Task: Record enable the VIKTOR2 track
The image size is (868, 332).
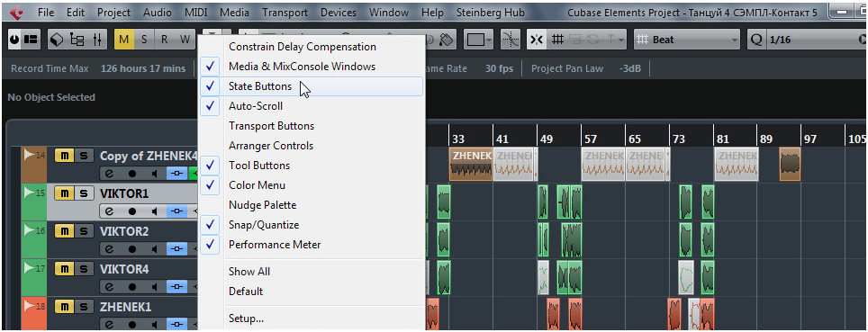Action: [x=131, y=248]
